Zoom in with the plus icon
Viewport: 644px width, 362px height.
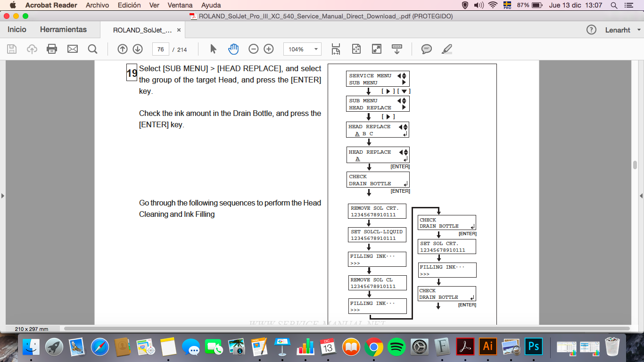(x=269, y=49)
